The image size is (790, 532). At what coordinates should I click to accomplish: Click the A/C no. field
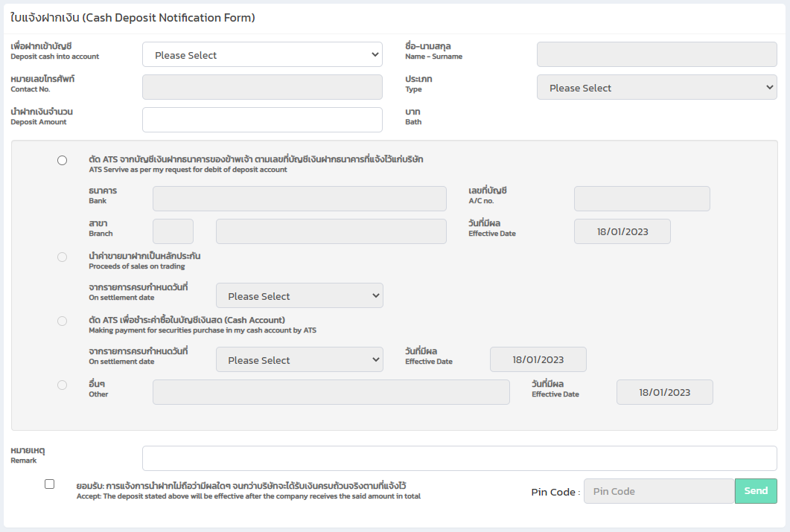pos(641,198)
